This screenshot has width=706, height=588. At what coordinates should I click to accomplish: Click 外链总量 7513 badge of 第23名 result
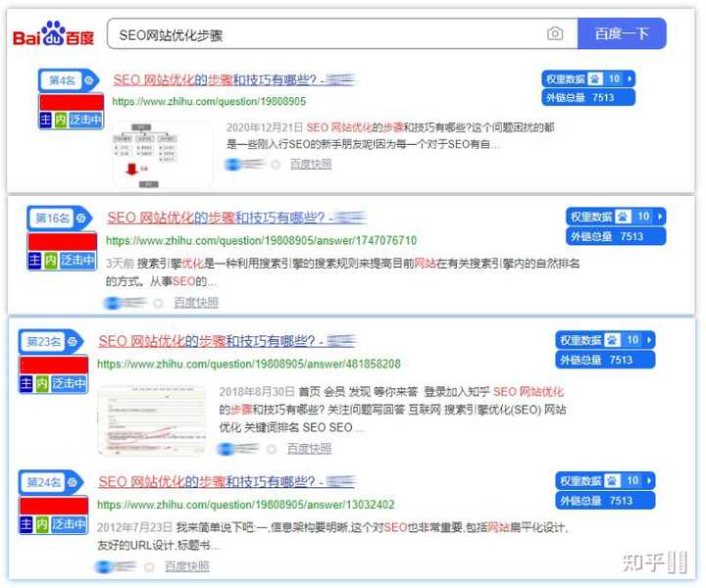605,360
